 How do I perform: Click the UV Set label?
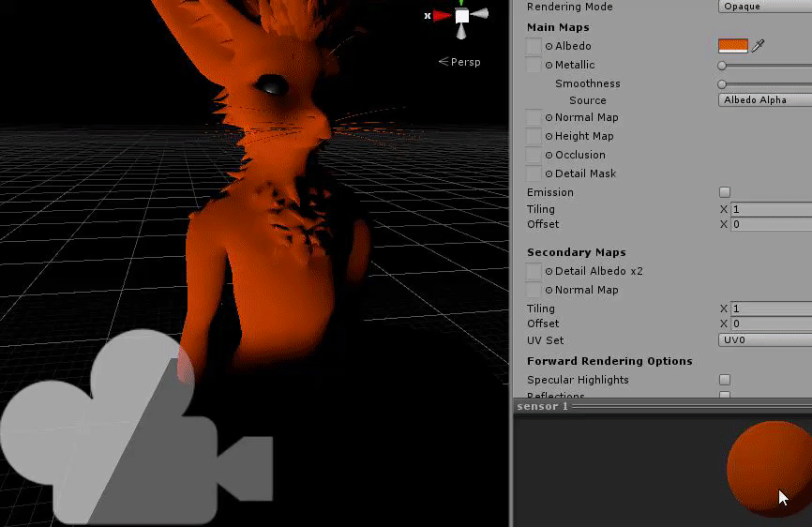(x=545, y=340)
